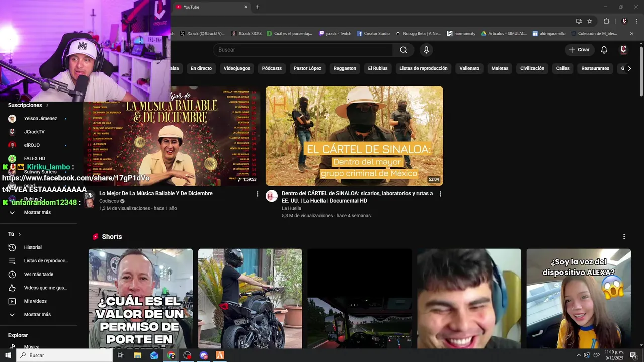Open the jcrack - Twitch bookmark
Viewport: 644px width, 362px height.
click(336, 34)
